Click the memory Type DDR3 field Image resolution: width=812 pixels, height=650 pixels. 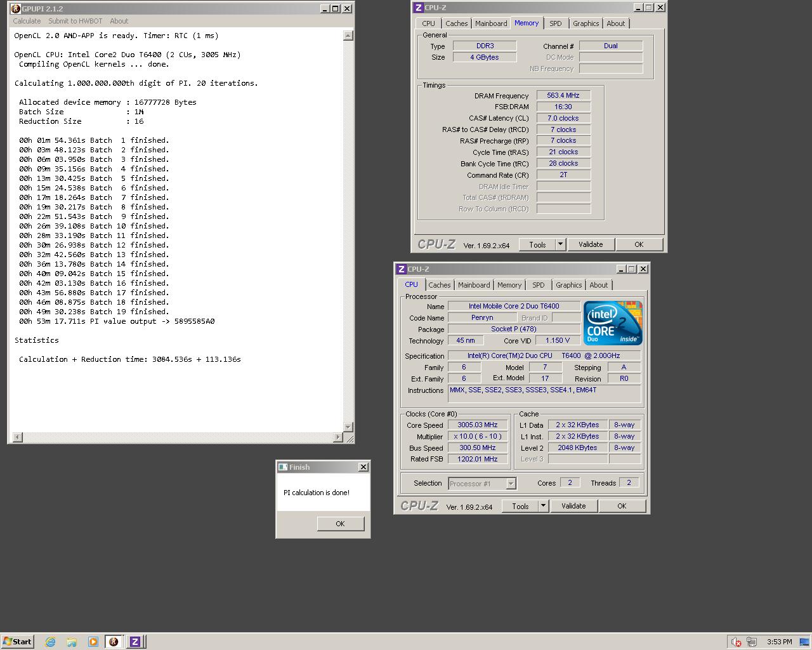coord(485,46)
